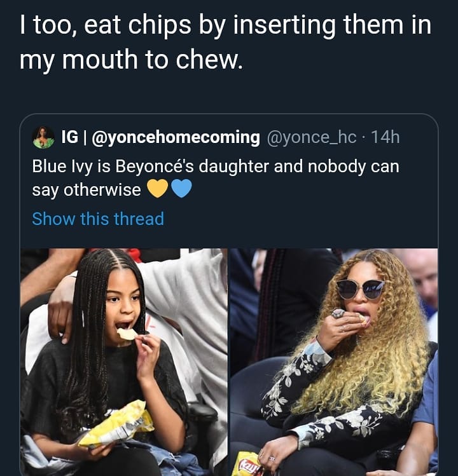Open right photo of woman in sunglasses

333,362
